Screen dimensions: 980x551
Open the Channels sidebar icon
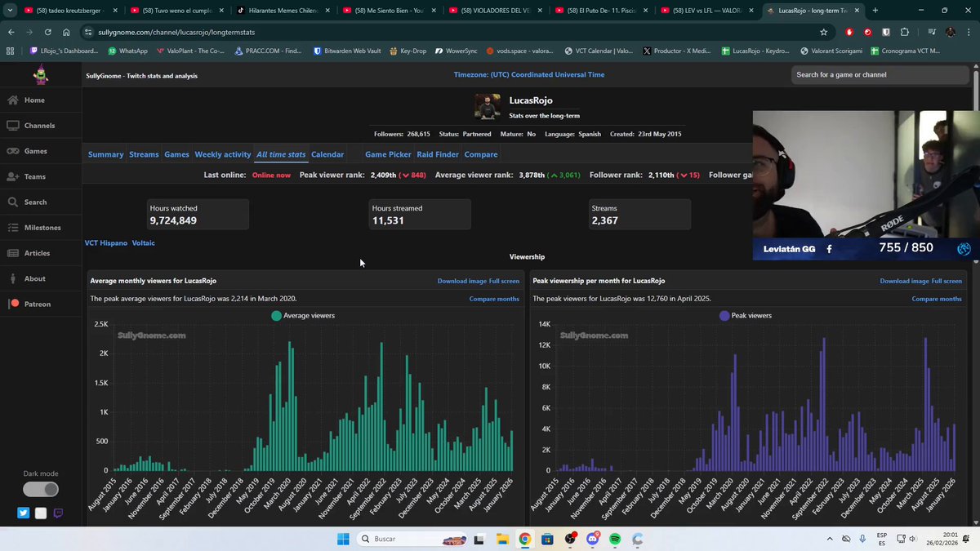(13, 126)
